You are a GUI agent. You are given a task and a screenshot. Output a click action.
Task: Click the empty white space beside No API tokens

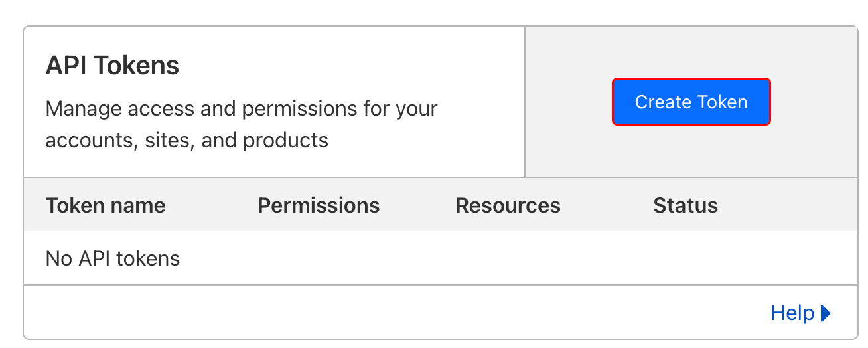[518, 258]
